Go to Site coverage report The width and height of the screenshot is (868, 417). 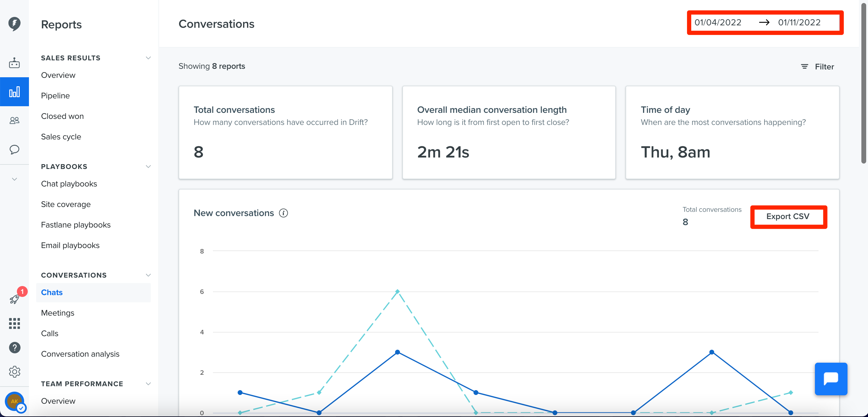pyautogui.click(x=66, y=204)
